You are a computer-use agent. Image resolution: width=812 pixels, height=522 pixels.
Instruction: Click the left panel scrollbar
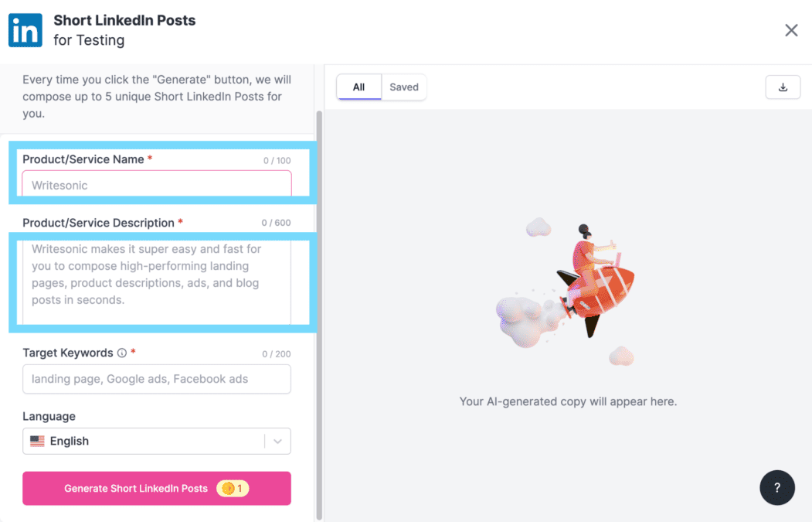(x=318, y=232)
